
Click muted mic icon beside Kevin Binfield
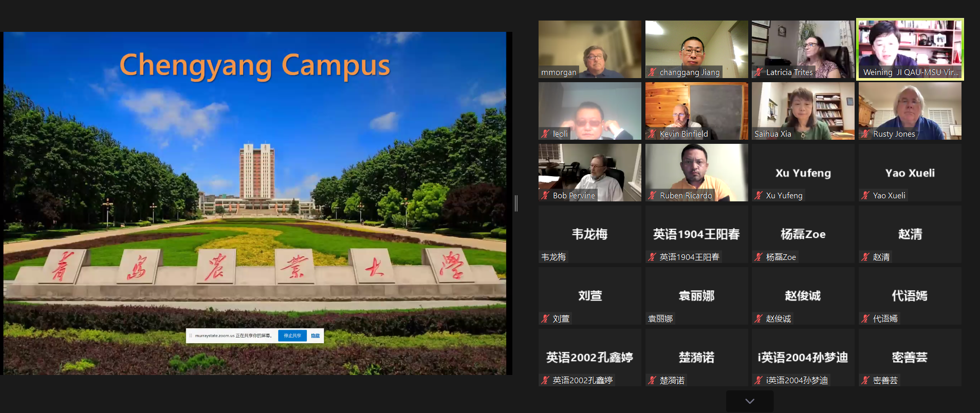(x=652, y=134)
